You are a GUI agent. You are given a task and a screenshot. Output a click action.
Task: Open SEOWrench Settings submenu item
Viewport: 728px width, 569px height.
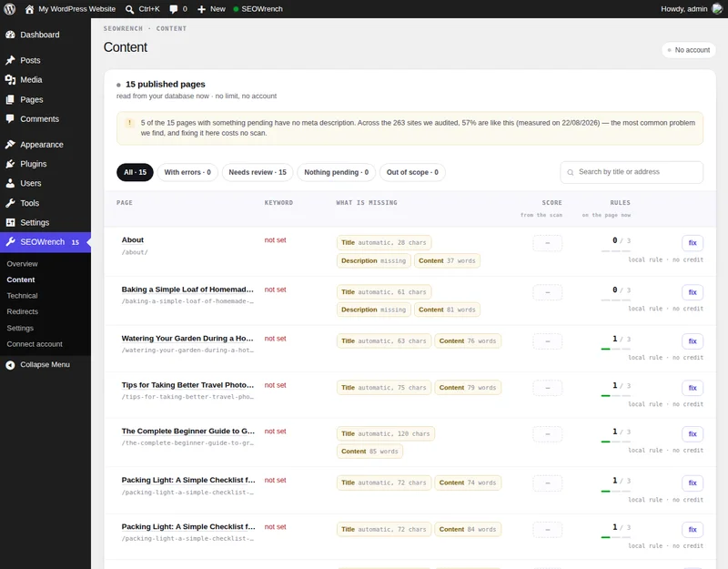tap(20, 328)
